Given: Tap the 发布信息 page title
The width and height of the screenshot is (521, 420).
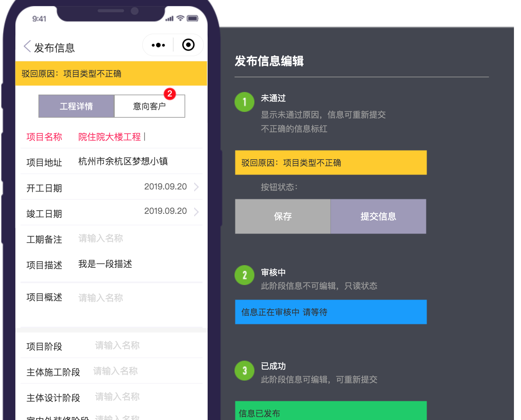Looking at the screenshot, I should tap(54, 48).
